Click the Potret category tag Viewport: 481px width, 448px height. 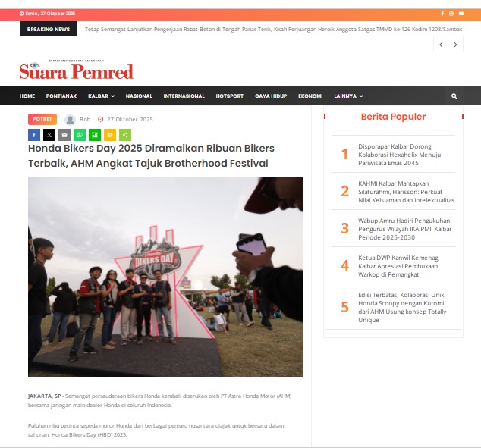[x=42, y=119]
